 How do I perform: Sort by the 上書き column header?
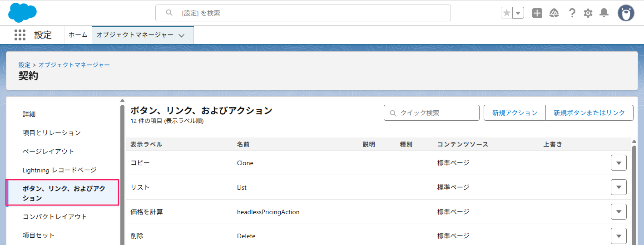[x=553, y=144]
